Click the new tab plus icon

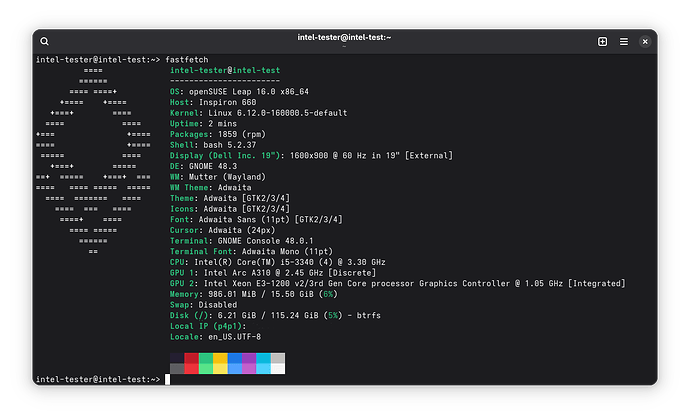602,41
